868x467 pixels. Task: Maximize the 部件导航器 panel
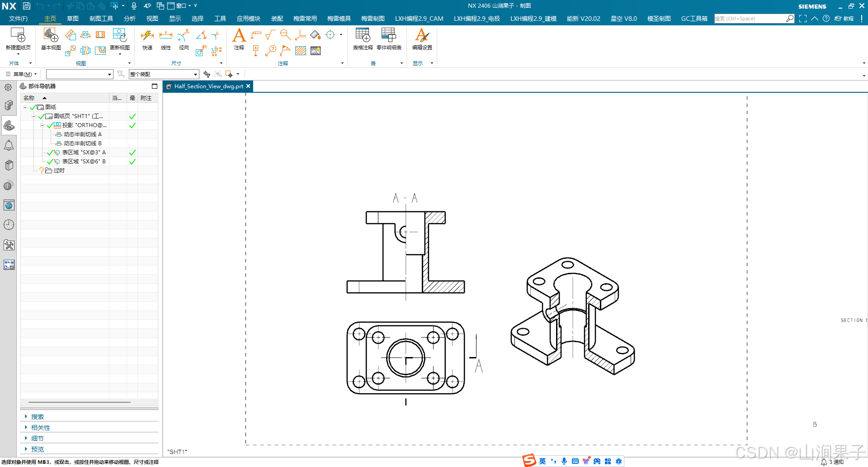click(155, 86)
